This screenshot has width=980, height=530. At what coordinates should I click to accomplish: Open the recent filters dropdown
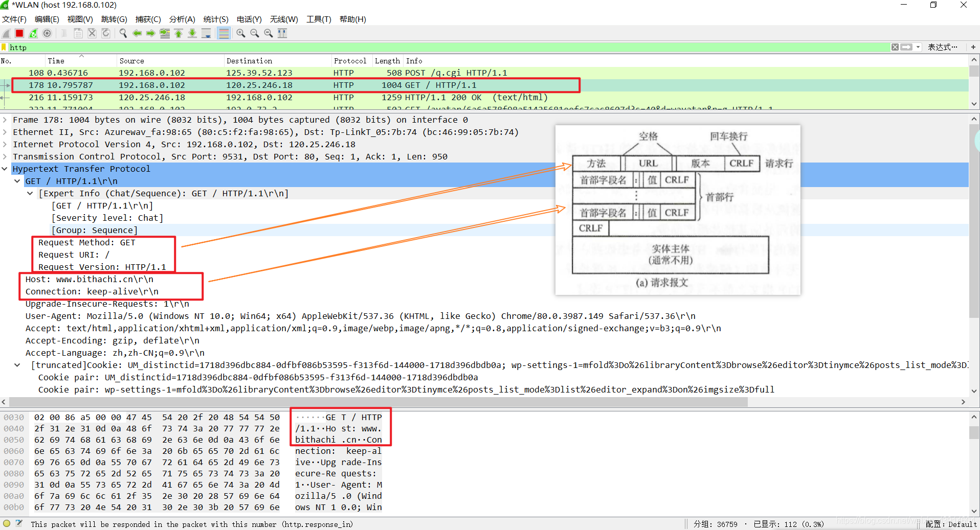click(x=918, y=47)
